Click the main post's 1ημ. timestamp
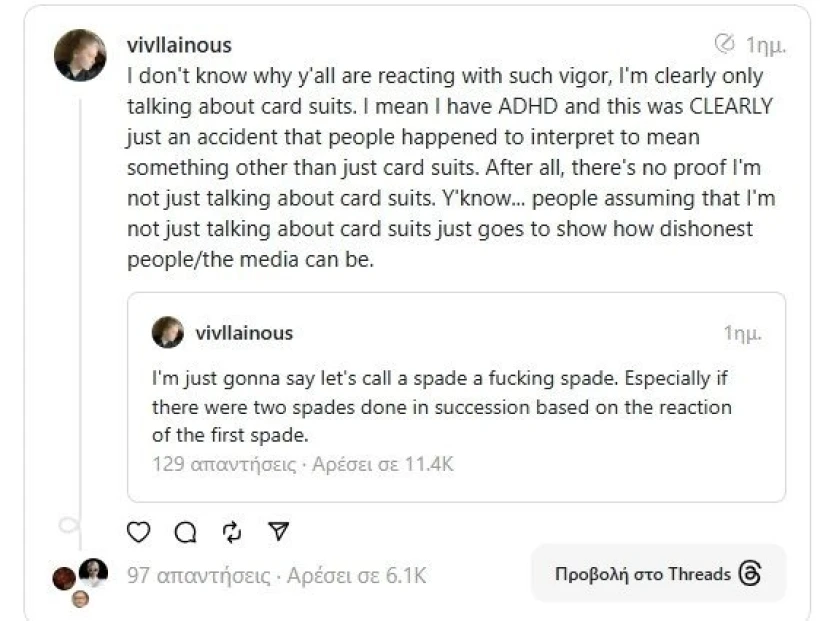This screenshot has width=820, height=621. click(x=764, y=45)
